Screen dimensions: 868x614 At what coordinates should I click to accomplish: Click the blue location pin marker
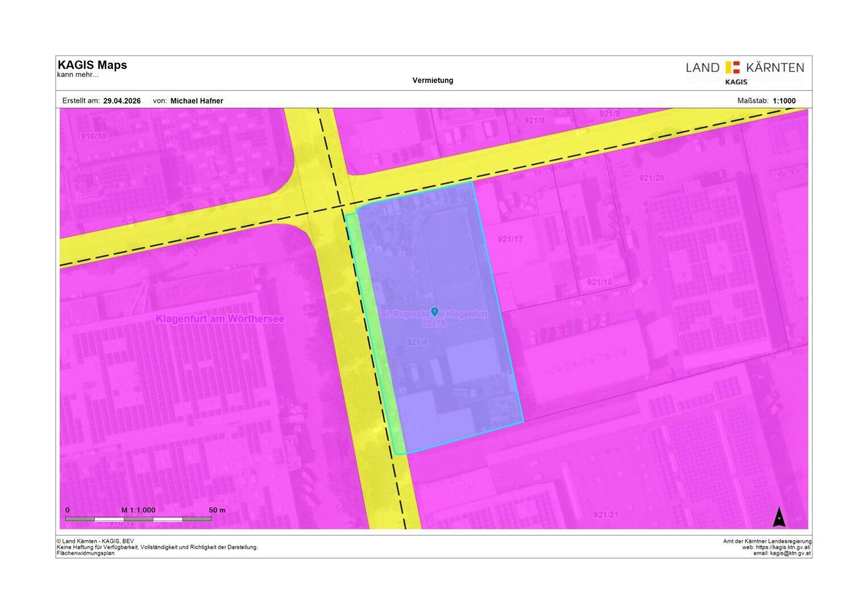pos(434,311)
